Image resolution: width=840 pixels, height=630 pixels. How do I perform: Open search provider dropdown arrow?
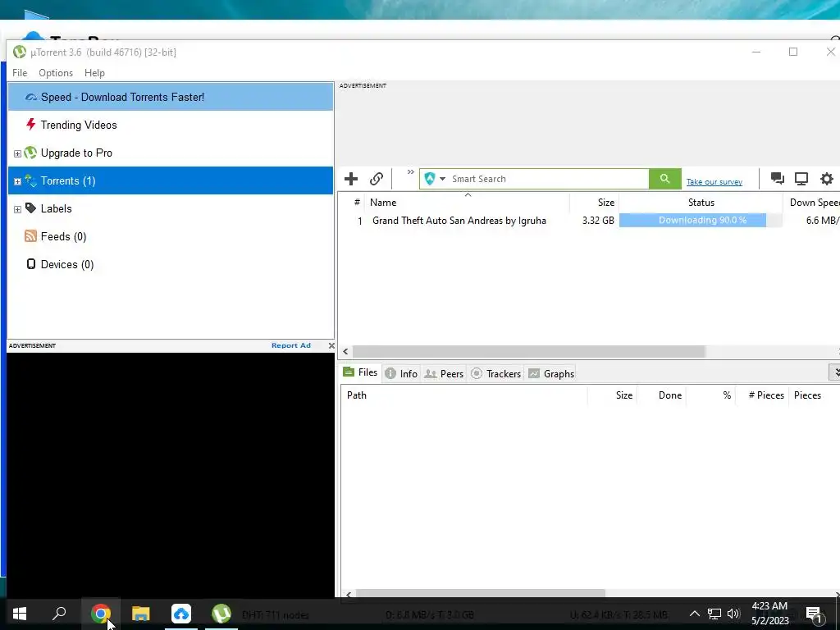pyautogui.click(x=442, y=179)
